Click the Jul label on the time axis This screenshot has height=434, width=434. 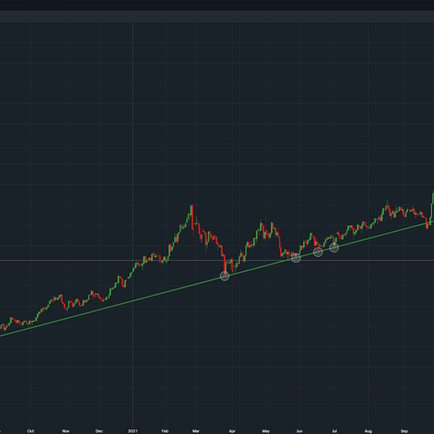tap(334, 431)
